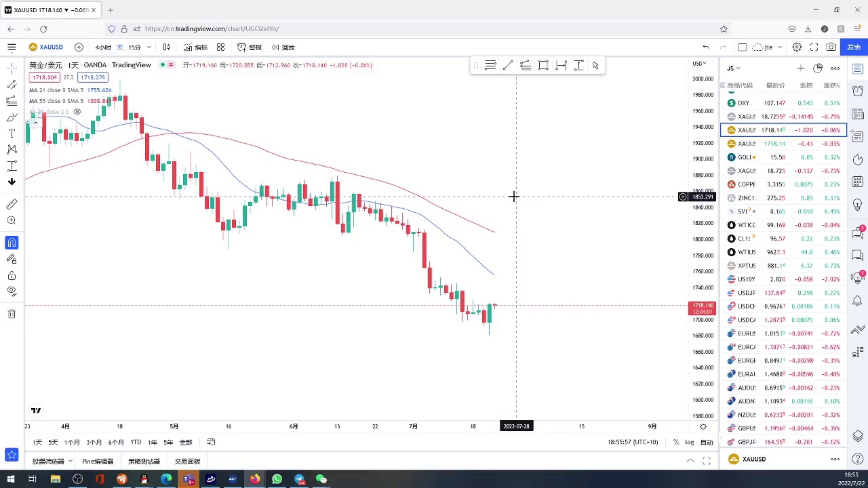The height and width of the screenshot is (488, 868).
Task: Undo last chart action arrow
Action: tap(706, 47)
